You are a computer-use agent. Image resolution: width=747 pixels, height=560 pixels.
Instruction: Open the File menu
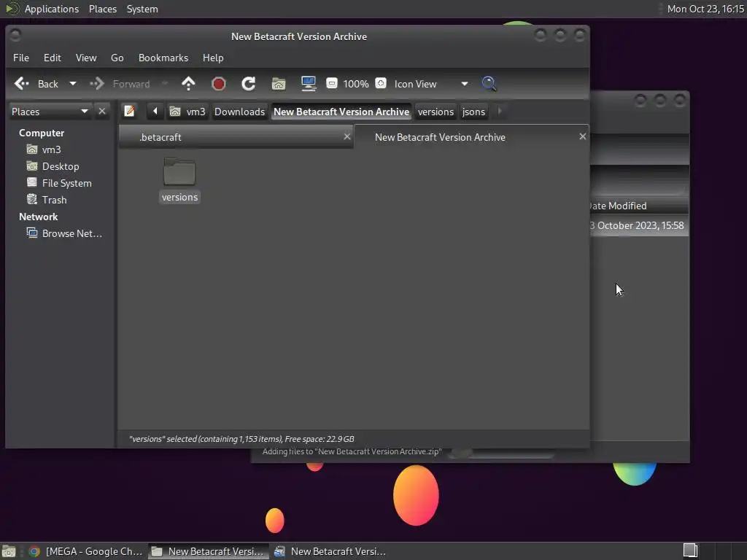click(x=21, y=58)
